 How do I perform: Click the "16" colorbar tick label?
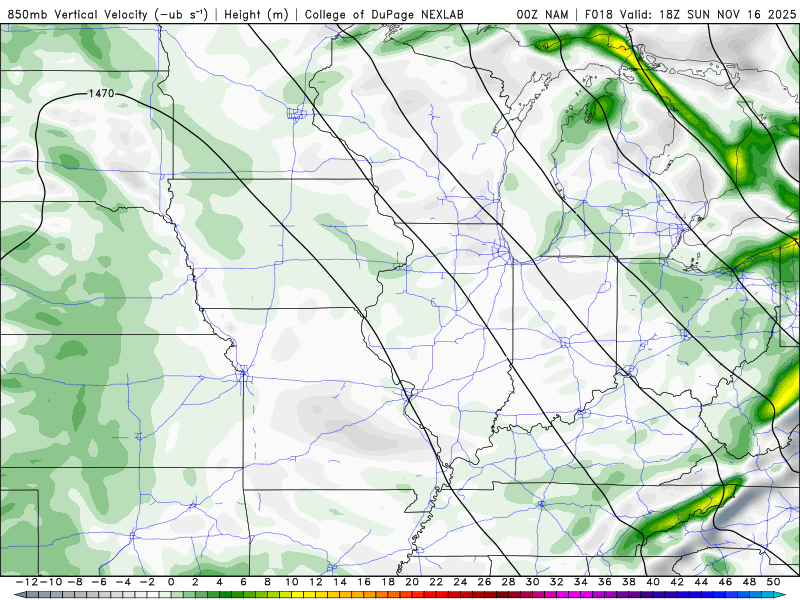(364, 582)
